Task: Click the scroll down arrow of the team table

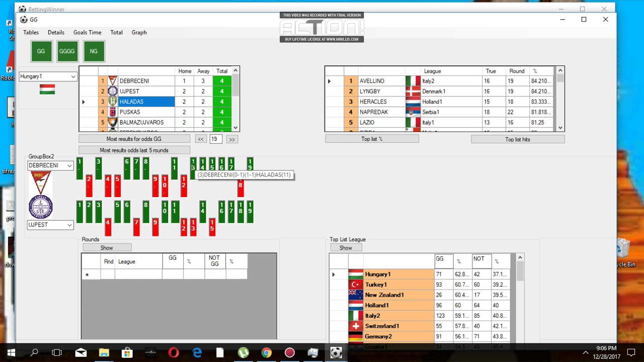Action: pos(235,128)
